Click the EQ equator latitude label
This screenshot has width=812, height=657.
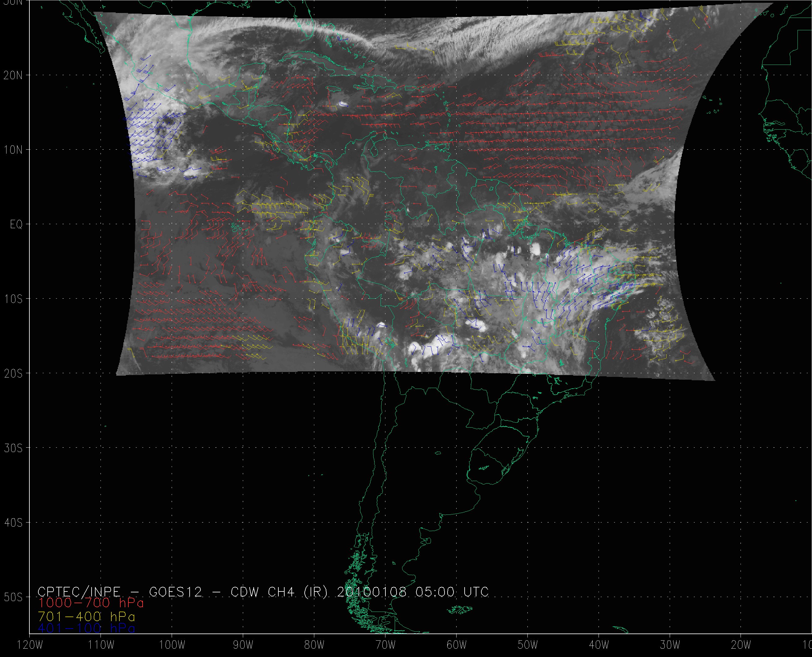click(x=16, y=225)
